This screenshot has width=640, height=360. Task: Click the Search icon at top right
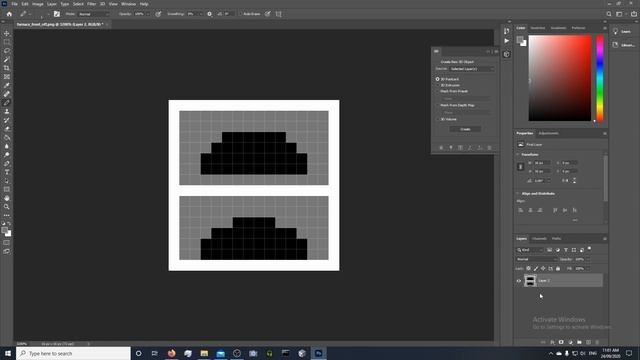(609, 14)
